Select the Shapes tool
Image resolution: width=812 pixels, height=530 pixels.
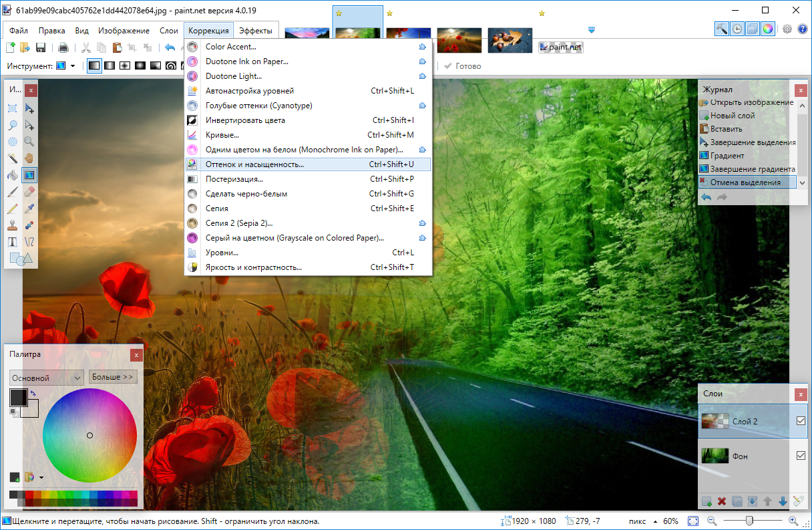[21, 259]
